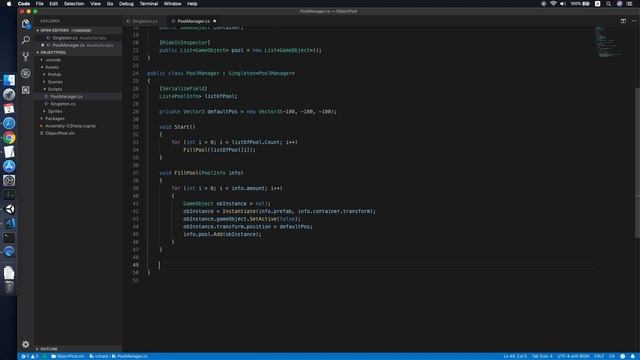Open Search view in activity bar

pos(26,40)
